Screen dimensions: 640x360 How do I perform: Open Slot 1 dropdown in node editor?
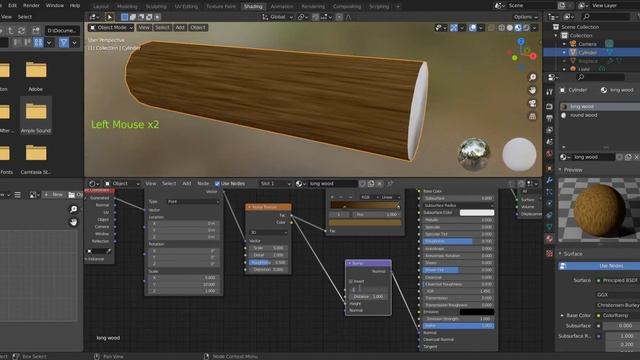(x=276, y=184)
